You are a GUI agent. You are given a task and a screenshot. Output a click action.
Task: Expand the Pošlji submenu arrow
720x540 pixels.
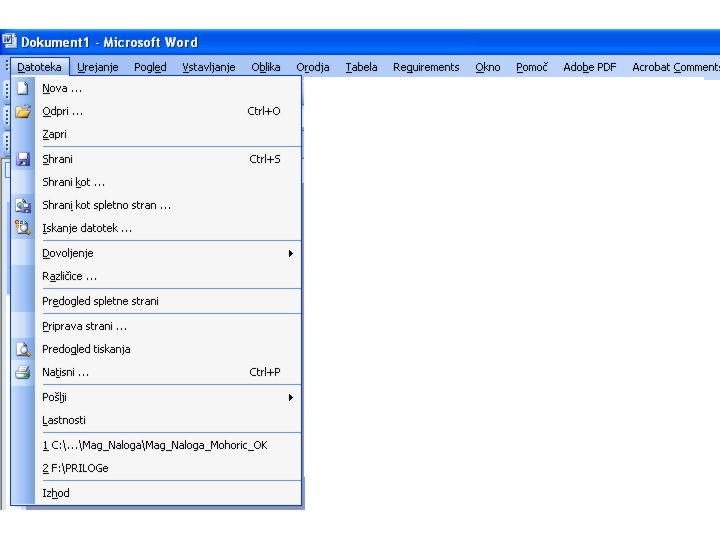291,397
